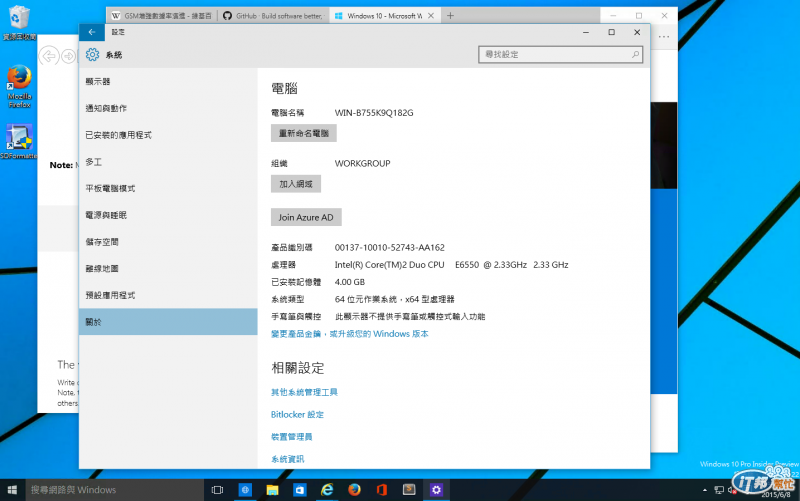Switch to the GSM Wikipedia browser tab
Viewport: 800px width, 501px height.
pyautogui.click(x=162, y=16)
